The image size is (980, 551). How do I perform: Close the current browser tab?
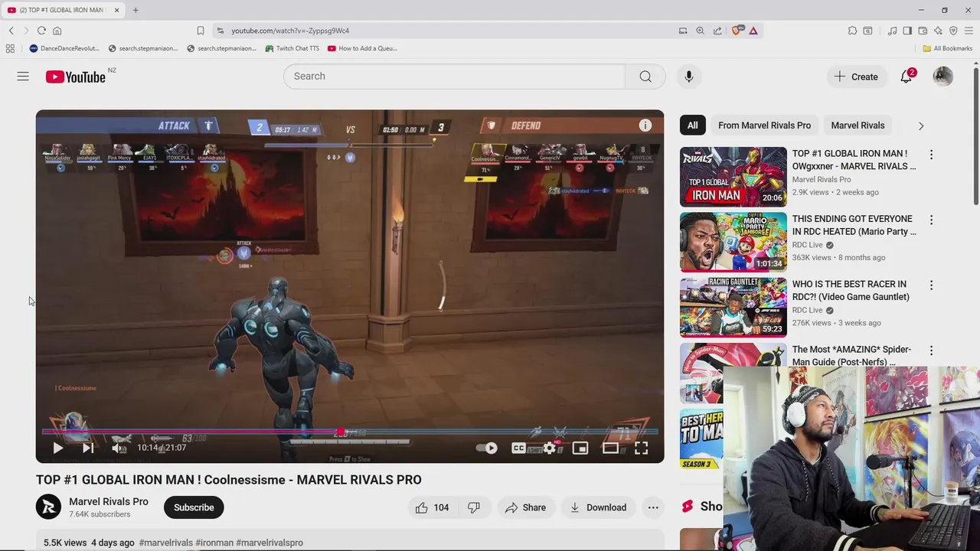(x=116, y=10)
